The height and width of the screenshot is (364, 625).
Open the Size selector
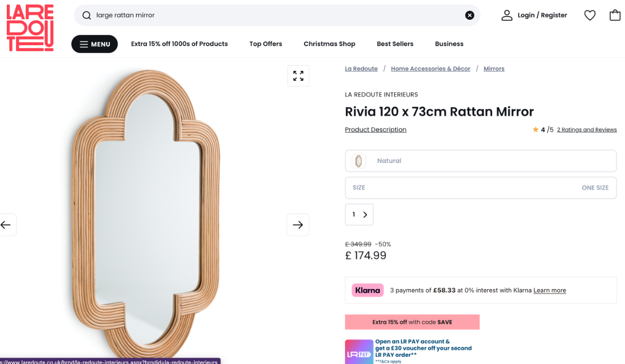[480, 187]
